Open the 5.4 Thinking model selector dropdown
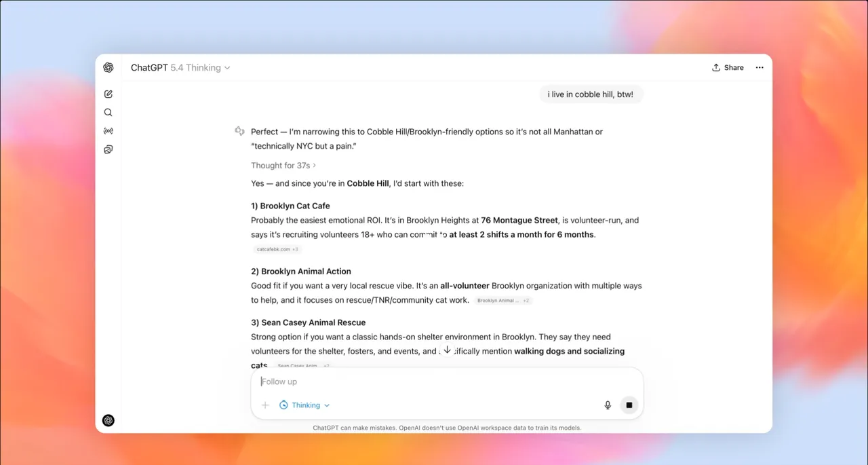 point(200,68)
